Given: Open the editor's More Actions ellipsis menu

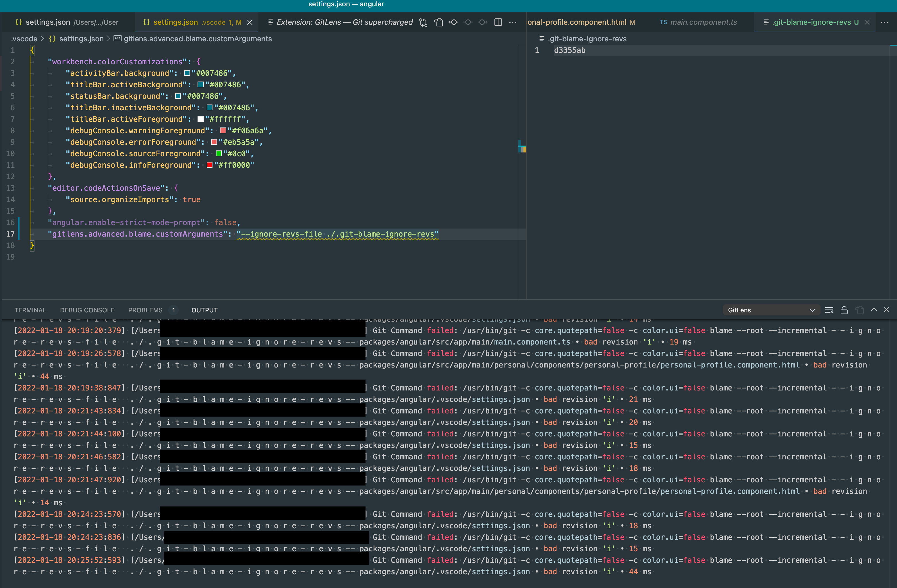Looking at the screenshot, I should pyautogui.click(x=513, y=22).
